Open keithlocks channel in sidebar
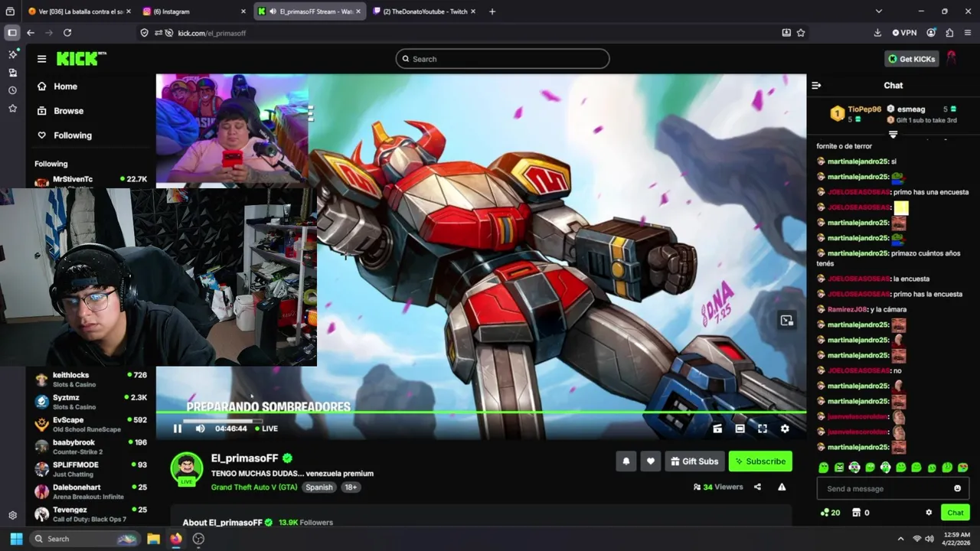Viewport: 980px width, 551px height. (90, 380)
